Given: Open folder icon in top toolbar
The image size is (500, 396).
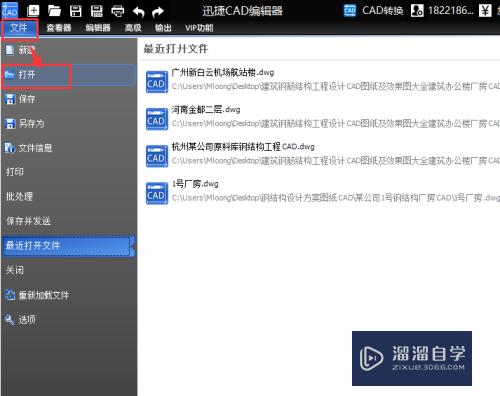Looking at the screenshot, I should pos(54,11).
